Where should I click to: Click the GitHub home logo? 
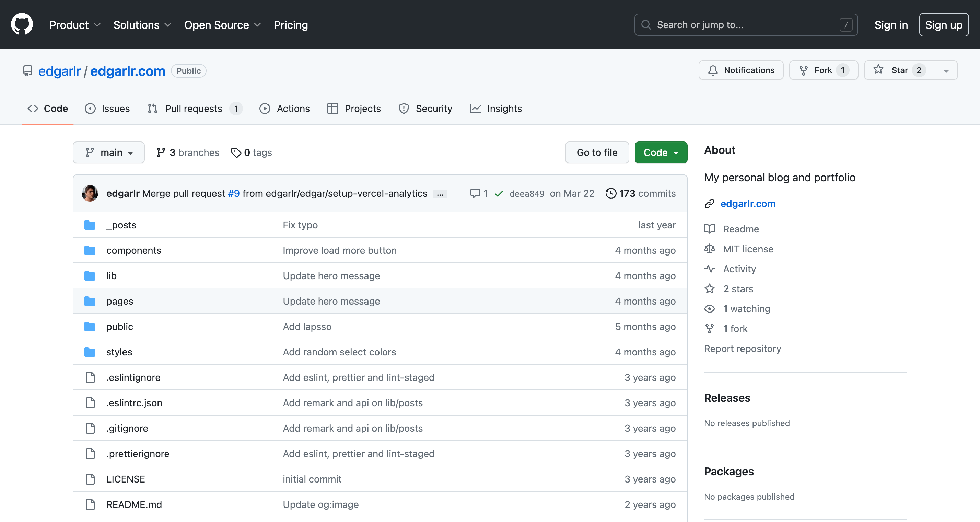tap(22, 24)
